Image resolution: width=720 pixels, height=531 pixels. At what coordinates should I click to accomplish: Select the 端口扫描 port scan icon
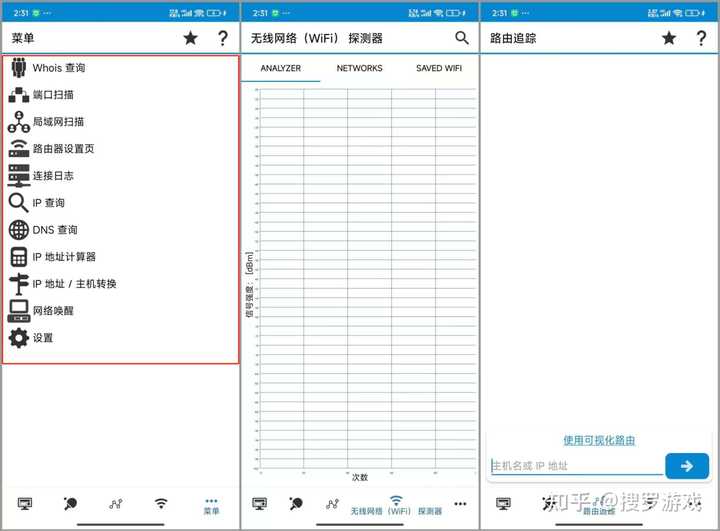19,95
